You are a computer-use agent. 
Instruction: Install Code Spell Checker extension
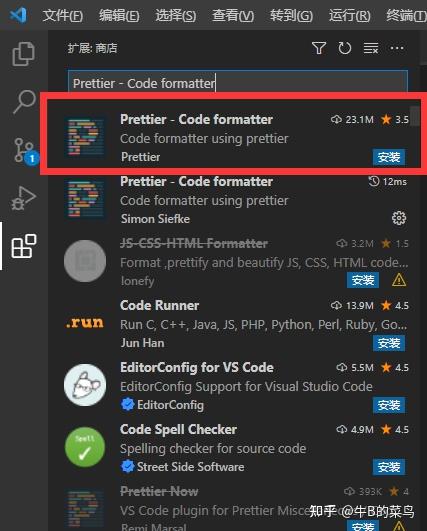[389, 467]
